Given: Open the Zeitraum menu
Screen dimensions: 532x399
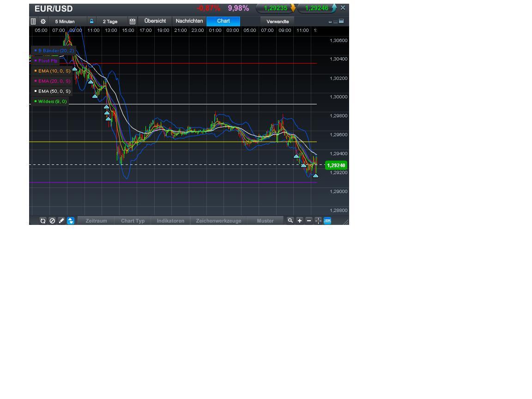Looking at the screenshot, I should (96, 221).
